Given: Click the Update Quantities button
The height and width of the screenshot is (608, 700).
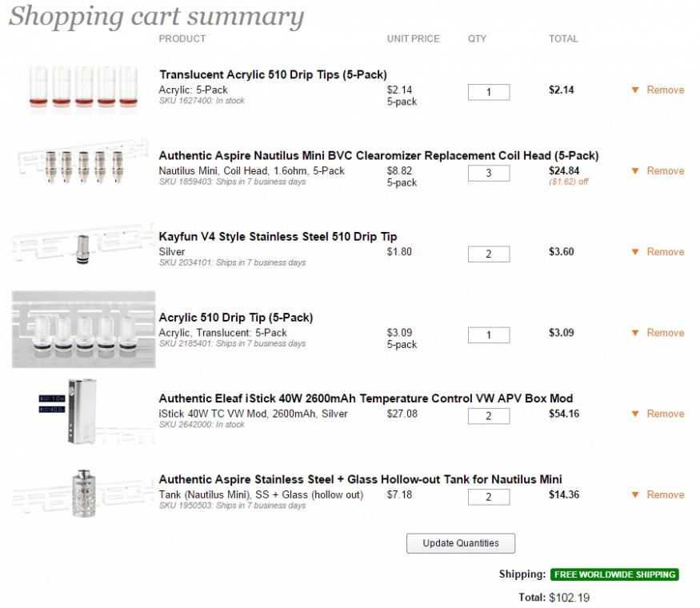Looking at the screenshot, I should [x=460, y=543].
